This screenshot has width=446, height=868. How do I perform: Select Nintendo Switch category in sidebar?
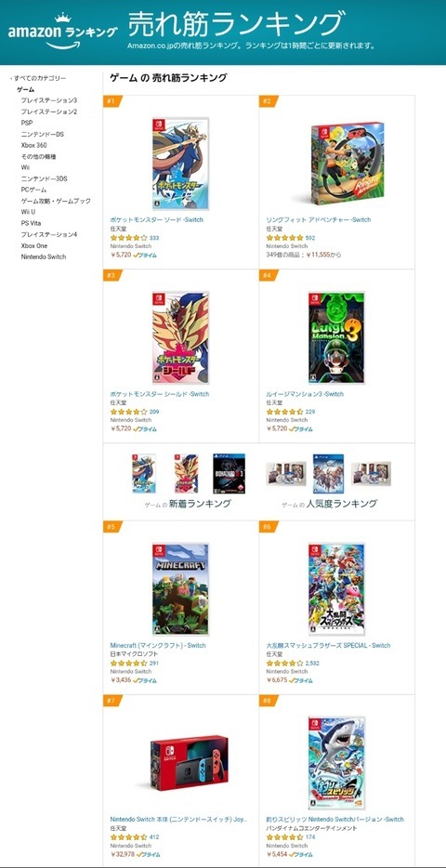[43, 256]
